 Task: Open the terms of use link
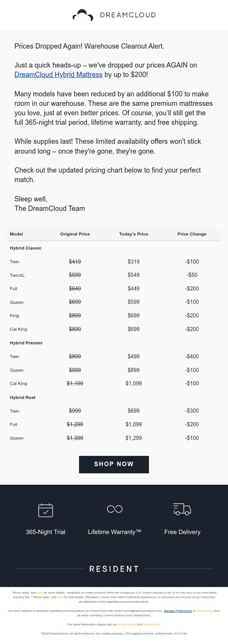tap(151, 625)
